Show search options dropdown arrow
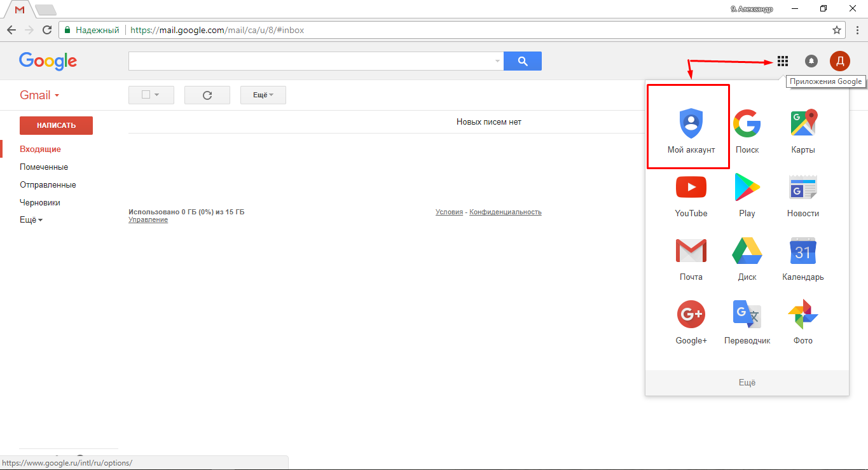This screenshot has height=470, width=868. coord(497,61)
